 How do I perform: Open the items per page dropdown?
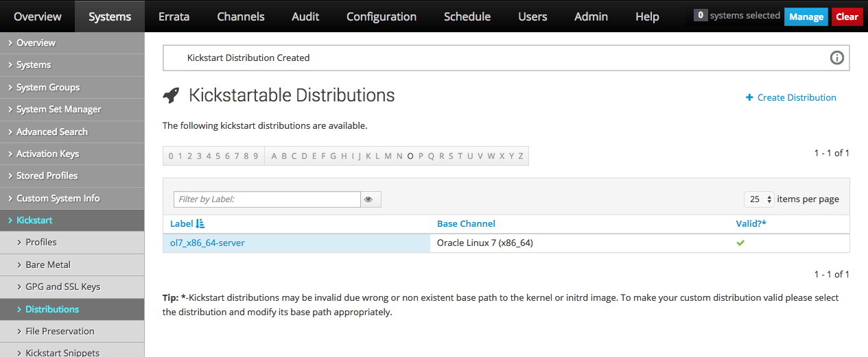[x=760, y=199]
